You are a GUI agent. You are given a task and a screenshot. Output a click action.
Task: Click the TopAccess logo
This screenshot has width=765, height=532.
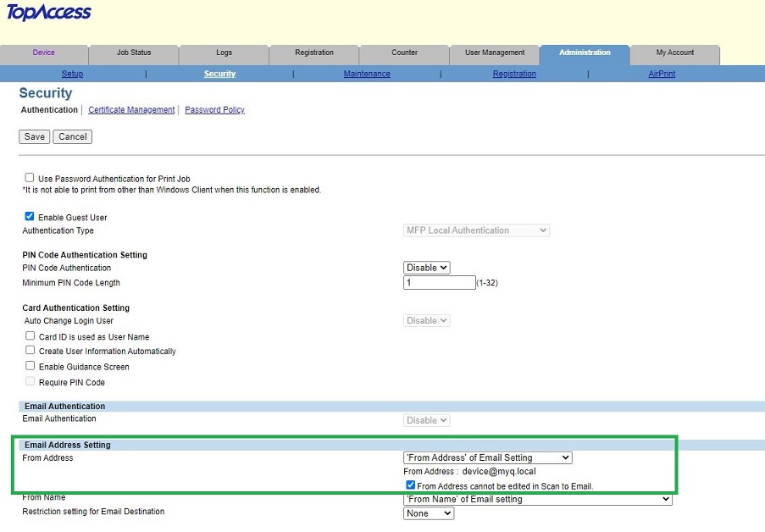47,13
